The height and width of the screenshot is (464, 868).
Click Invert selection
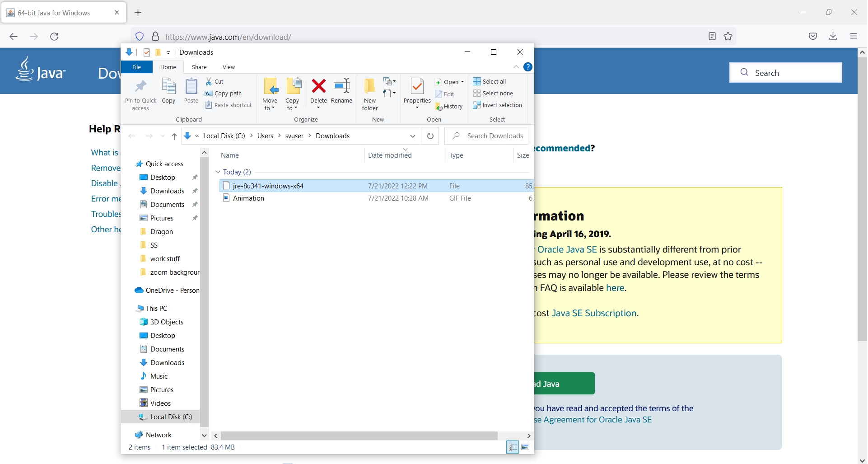497,105
